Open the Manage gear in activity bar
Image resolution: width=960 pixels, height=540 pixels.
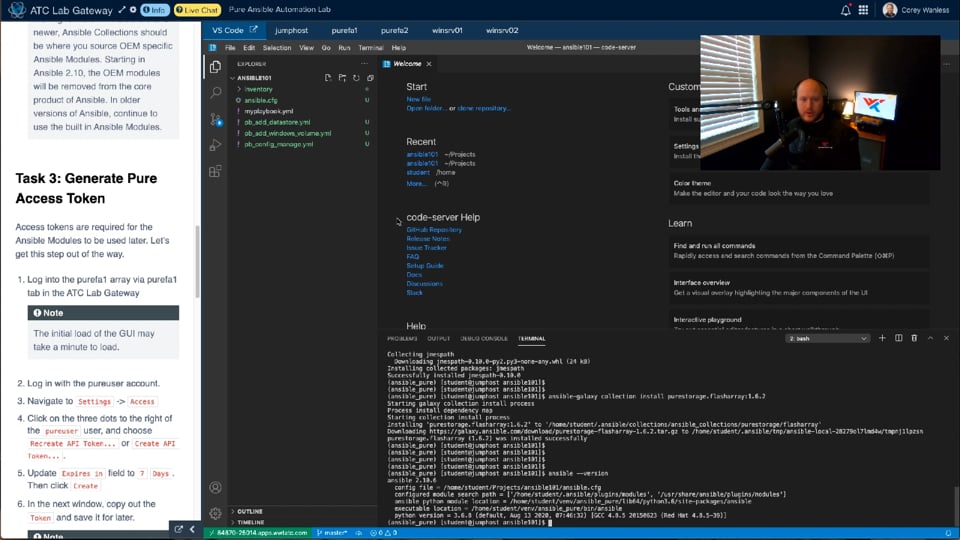pos(216,513)
